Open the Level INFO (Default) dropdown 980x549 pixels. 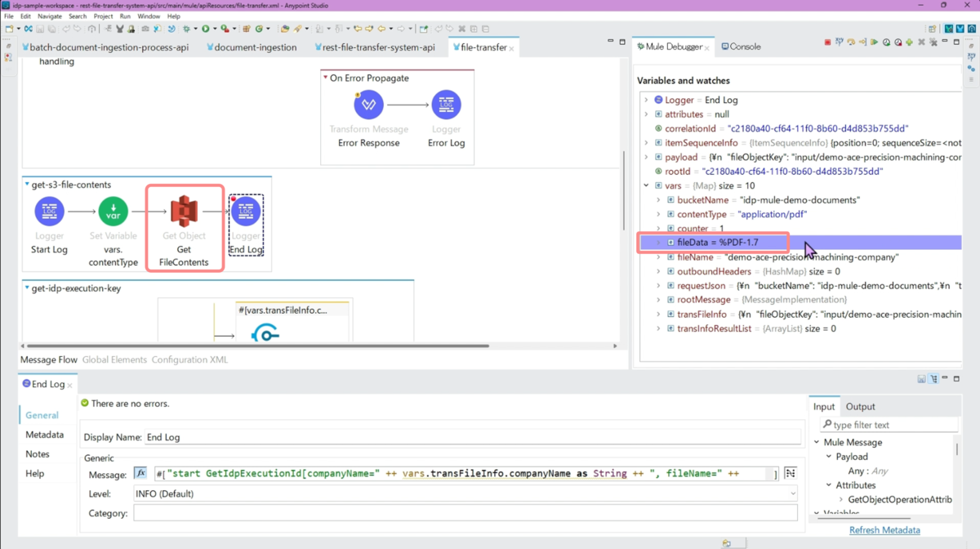pyautogui.click(x=465, y=493)
